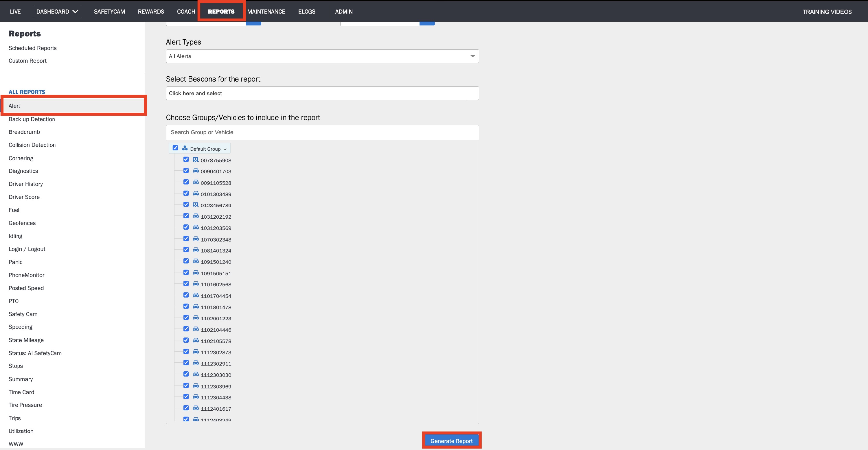This screenshot has height=450, width=868.
Task: Open Training Videos link
Action: pos(827,12)
